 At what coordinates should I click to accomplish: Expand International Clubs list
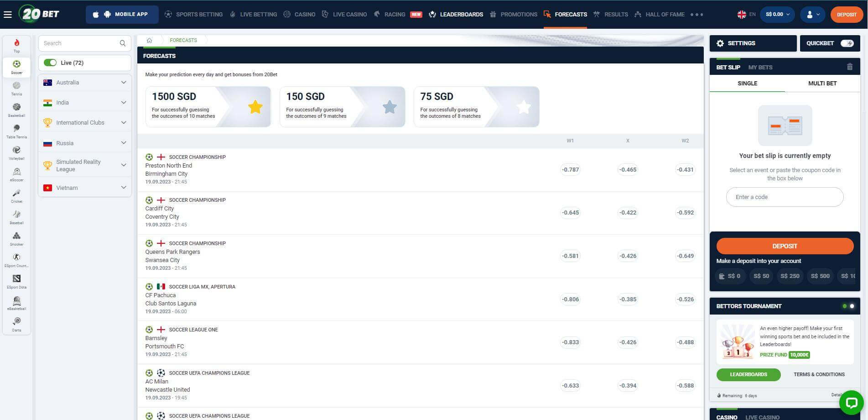pyautogui.click(x=85, y=123)
